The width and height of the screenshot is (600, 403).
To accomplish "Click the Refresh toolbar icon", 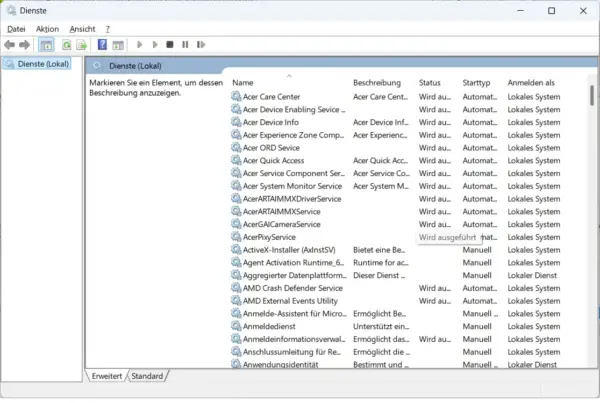I will pos(67,45).
